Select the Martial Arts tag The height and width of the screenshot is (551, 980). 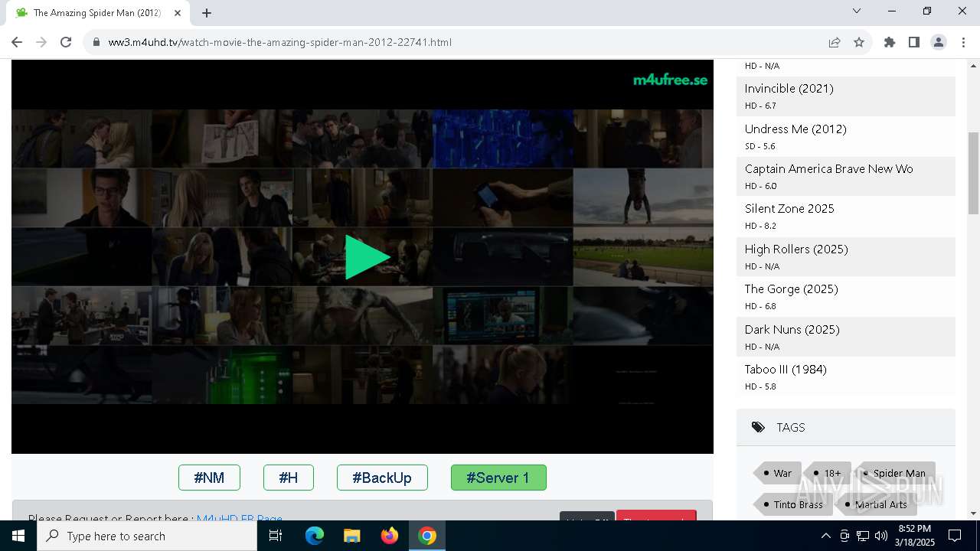coord(876,504)
